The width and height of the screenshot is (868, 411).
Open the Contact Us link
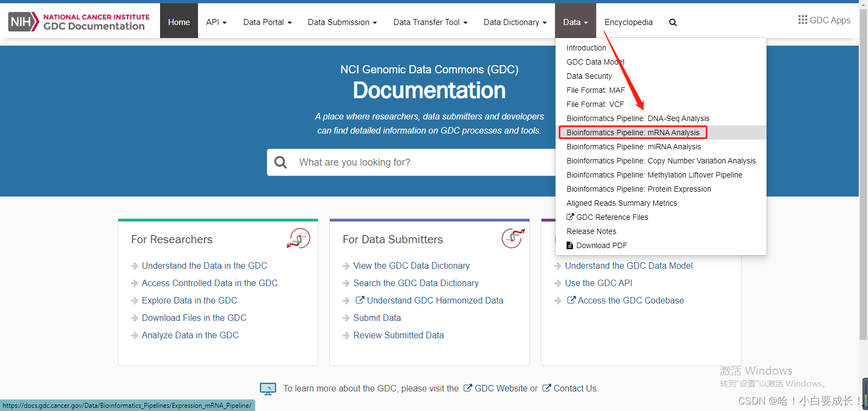(575, 388)
